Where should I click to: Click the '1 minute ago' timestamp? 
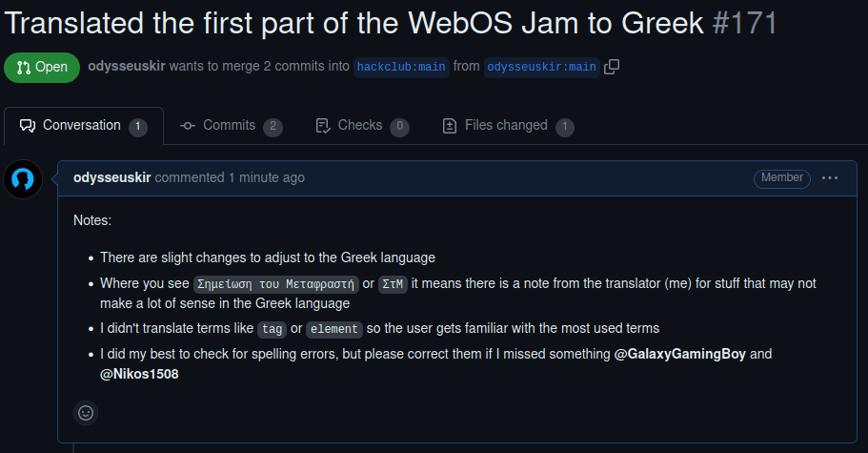coord(267,177)
